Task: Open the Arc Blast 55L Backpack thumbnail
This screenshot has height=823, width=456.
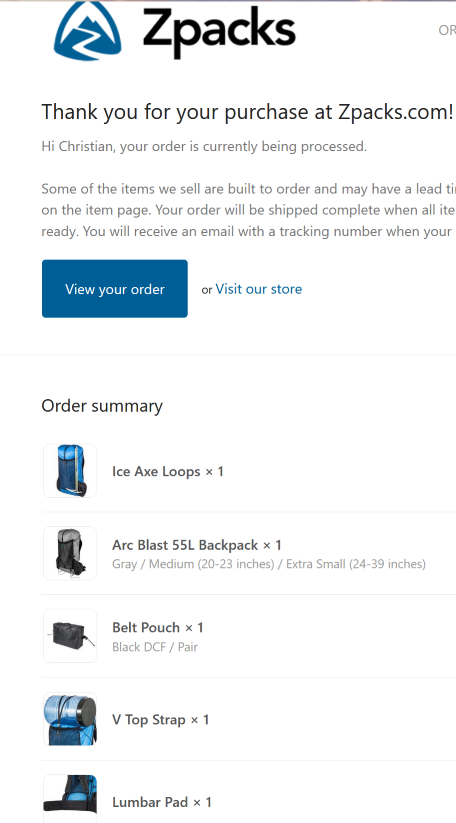Action: tap(70, 553)
